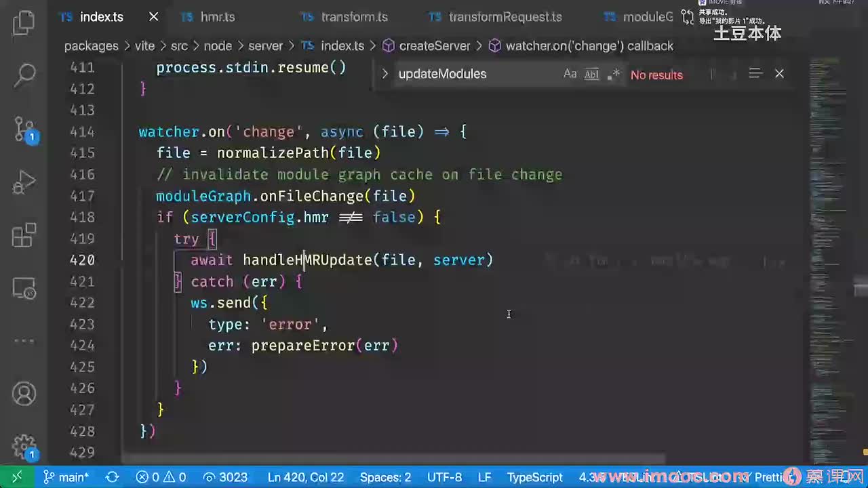868x488 pixels.
Task: Click the No results label
Action: tap(656, 75)
